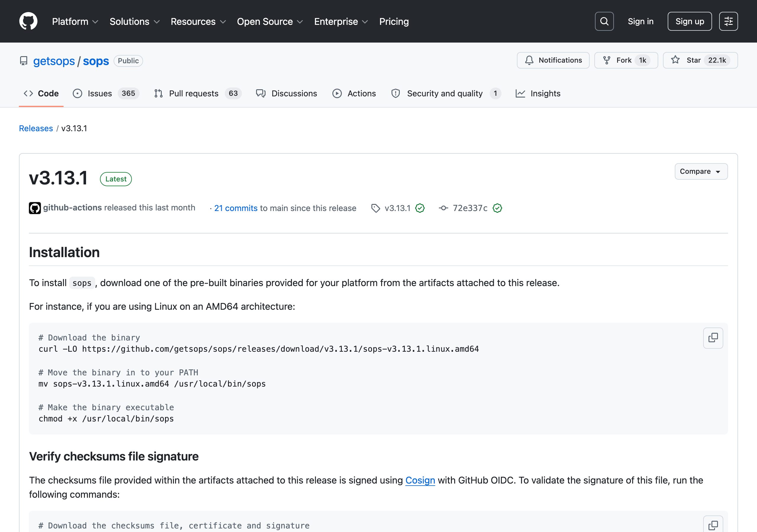The width and height of the screenshot is (757, 532).
Task: Select the repository book icon beside getsops
Action: (24, 61)
